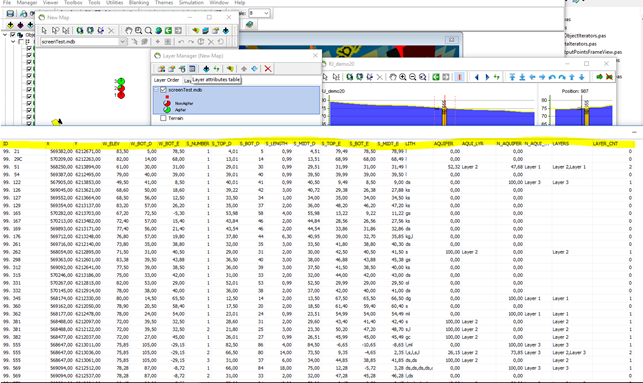Collapse the second-level tree node under Obj...

[x=13, y=41]
